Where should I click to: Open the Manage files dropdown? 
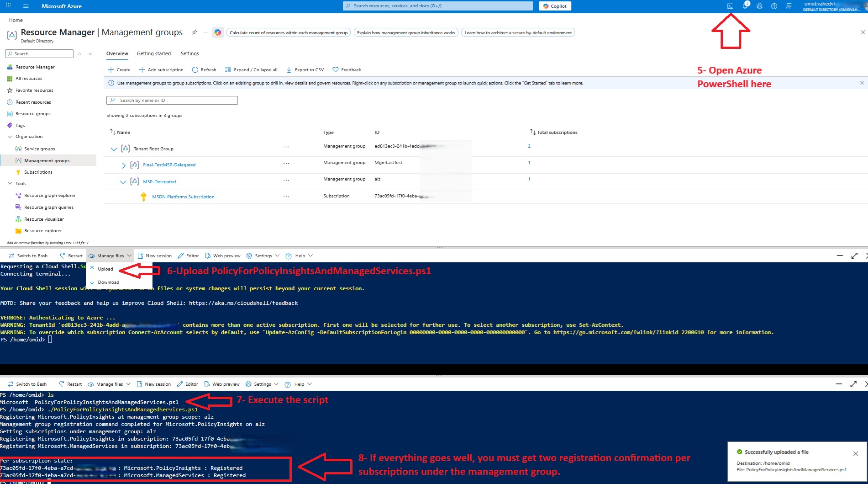pos(110,255)
